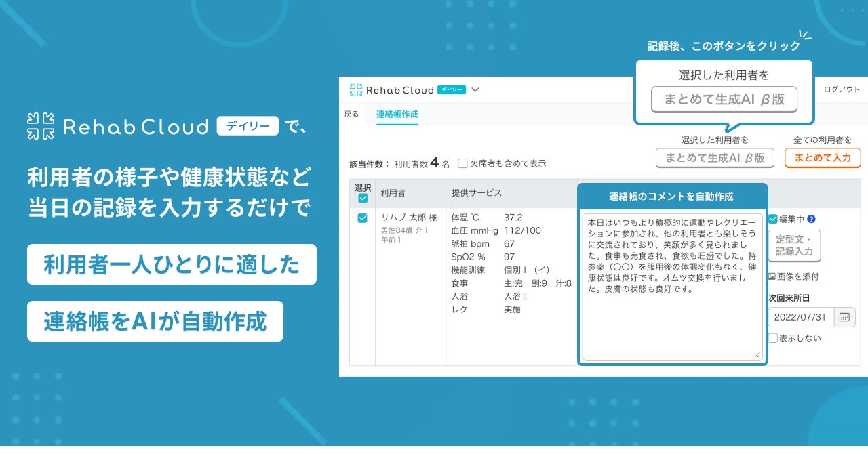Click the 脈拍 value 67

click(x=509, y=244)
